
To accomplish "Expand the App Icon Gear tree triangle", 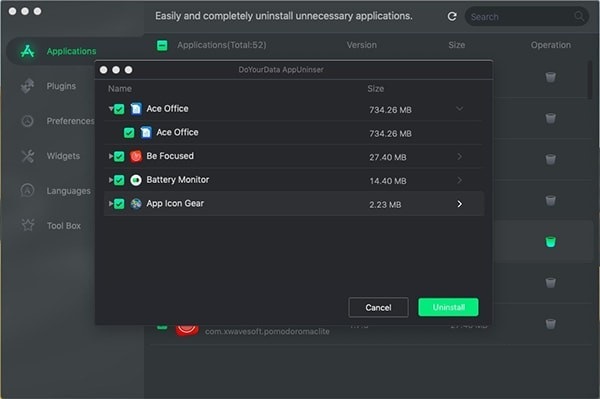I will (111, 204).
